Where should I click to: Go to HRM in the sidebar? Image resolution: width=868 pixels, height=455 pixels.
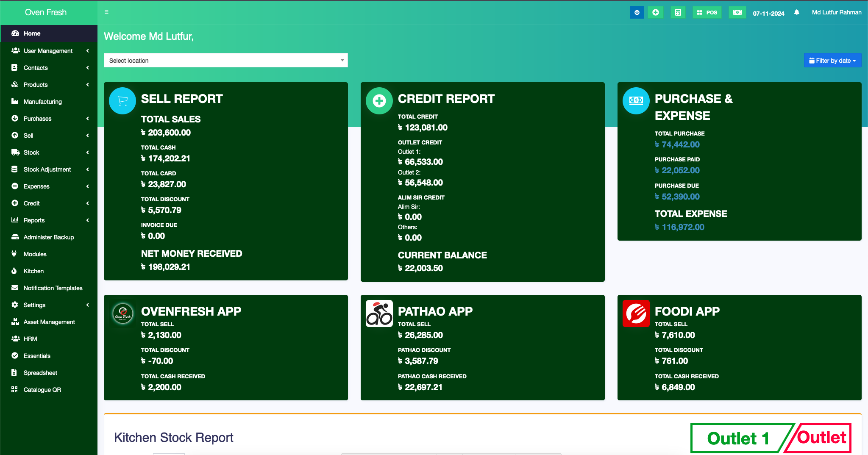pyautogui.click(x=49, y=339)
